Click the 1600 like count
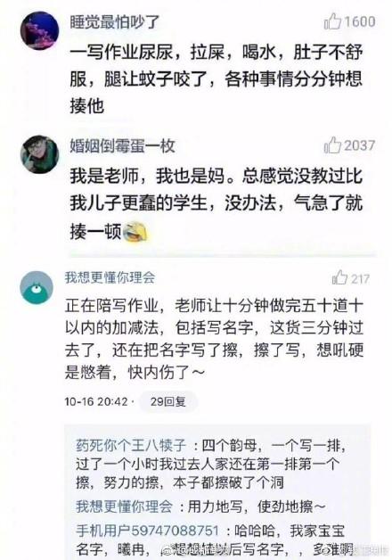The image size is (392, 560). 360,21
